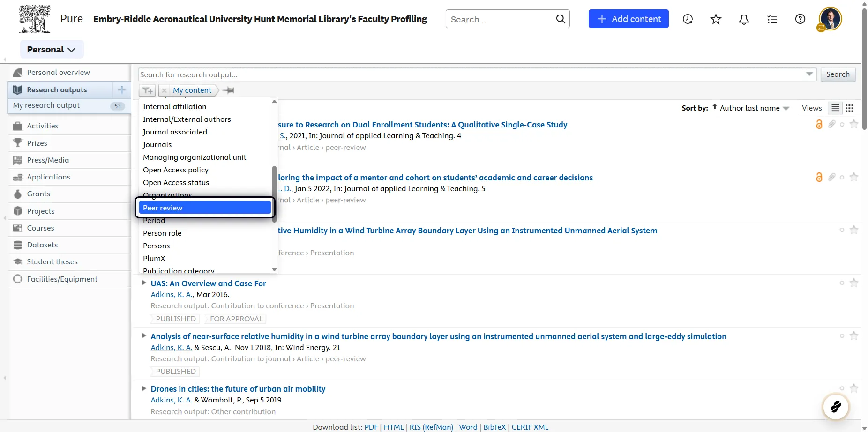Open the history clock icon
Screen dimensions: 868x432
click(688, 19)
